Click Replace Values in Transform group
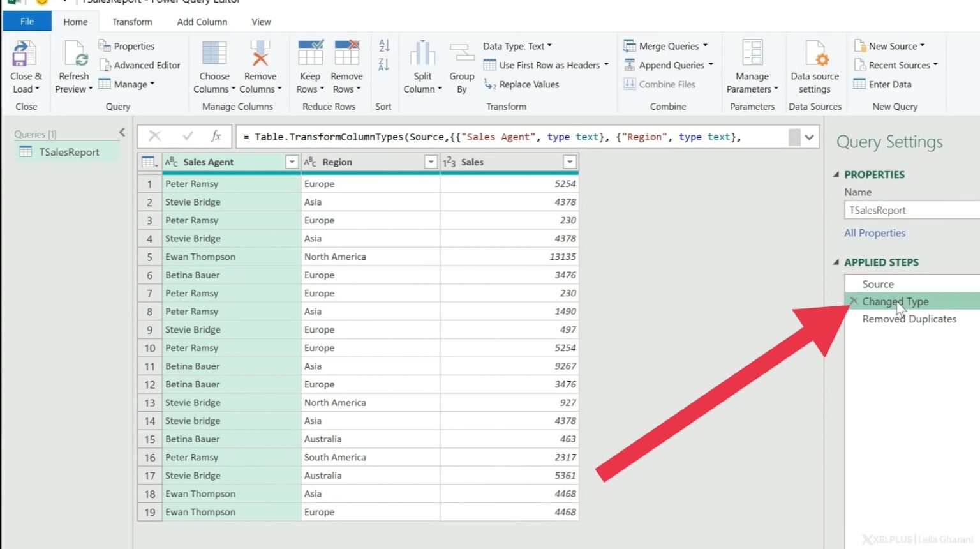This screenshot has width=980, height=549. point(521,84)
